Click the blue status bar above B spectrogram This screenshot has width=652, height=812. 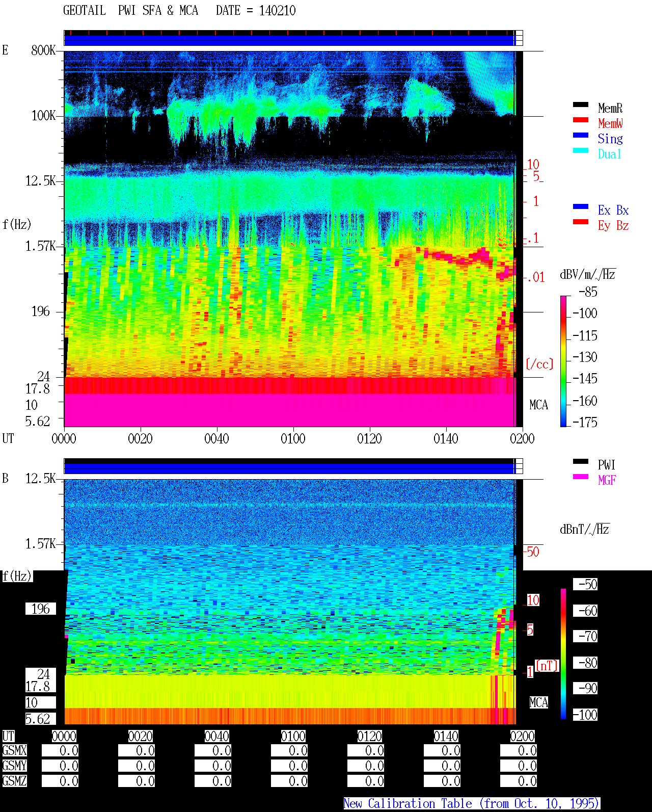tap(289, 468)
